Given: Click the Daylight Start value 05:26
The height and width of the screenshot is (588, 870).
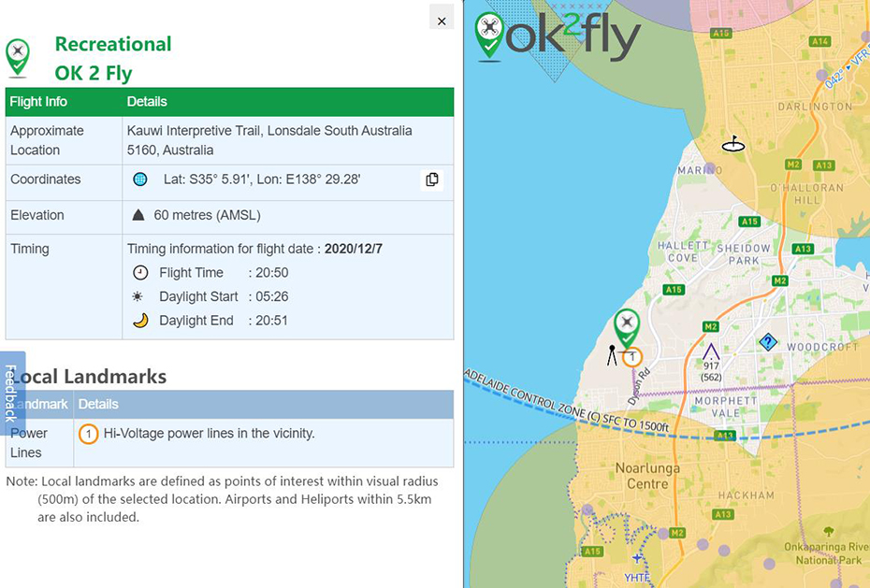Looking at the screenshot, I should 272,296.
